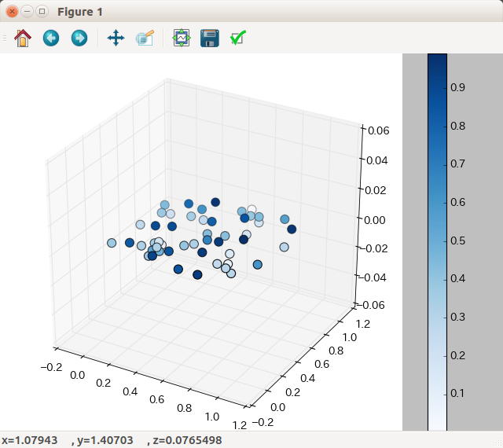503x448 pixels.
Task: Click the z-axis label 0.00
Action: [375, 220]
